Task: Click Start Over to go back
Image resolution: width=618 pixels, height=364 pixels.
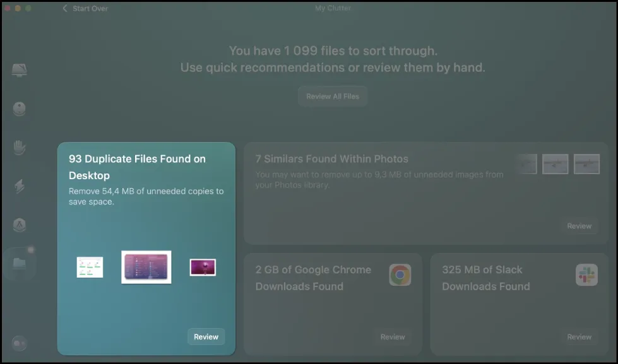Action: [x=85, y=8]
